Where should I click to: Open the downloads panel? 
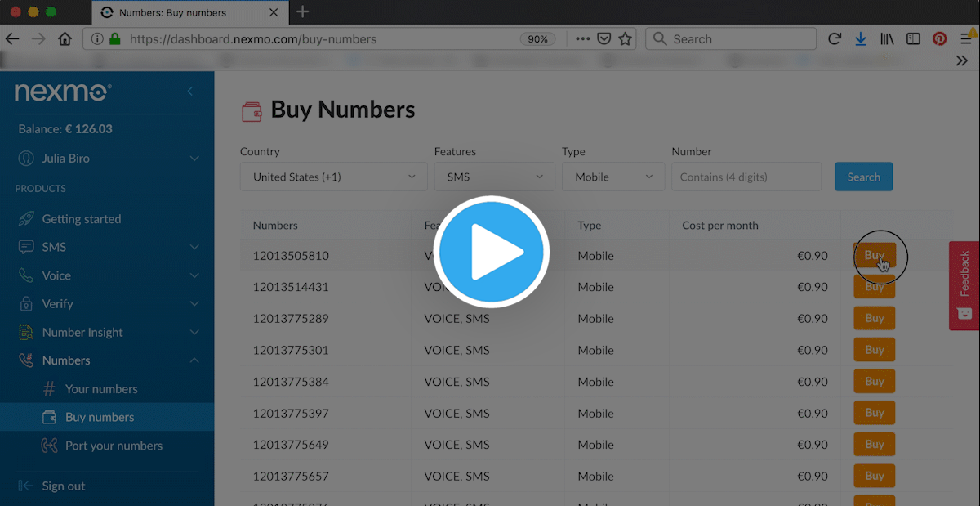point(861,38)
